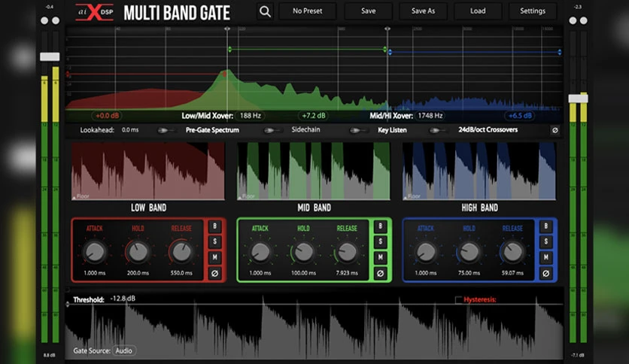629x364 pixels.
Task: Click the Threshold -12.8 dB value
Action: pos(123,299)
